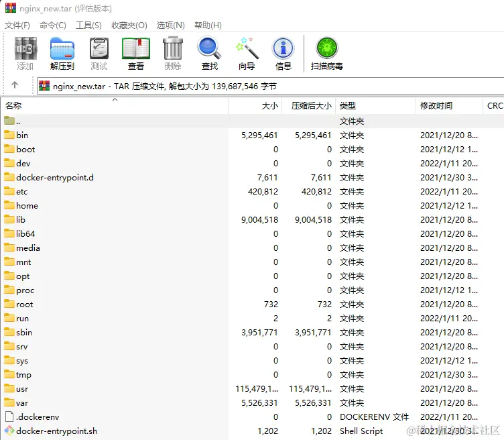This screenshot has width=504, height=440.
Task: Open the Favorites (收藏夹) menu
Action: 129,25
